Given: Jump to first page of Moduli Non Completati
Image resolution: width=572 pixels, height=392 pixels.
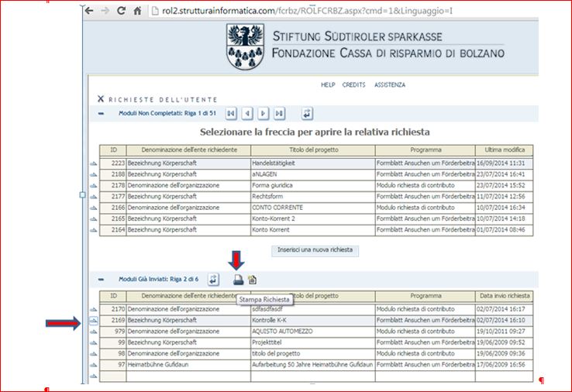Looking at the screenshot, I should [231, 113].
